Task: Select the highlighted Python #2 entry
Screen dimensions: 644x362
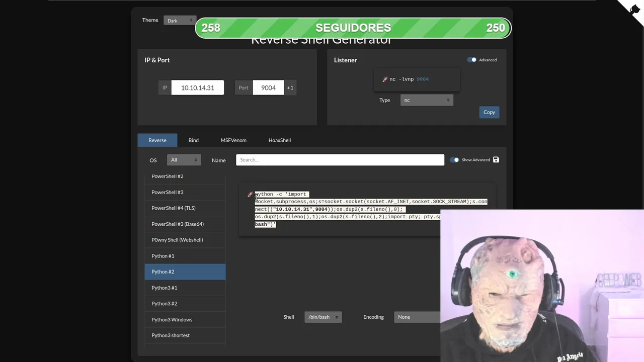Action: tap(185, 271)
